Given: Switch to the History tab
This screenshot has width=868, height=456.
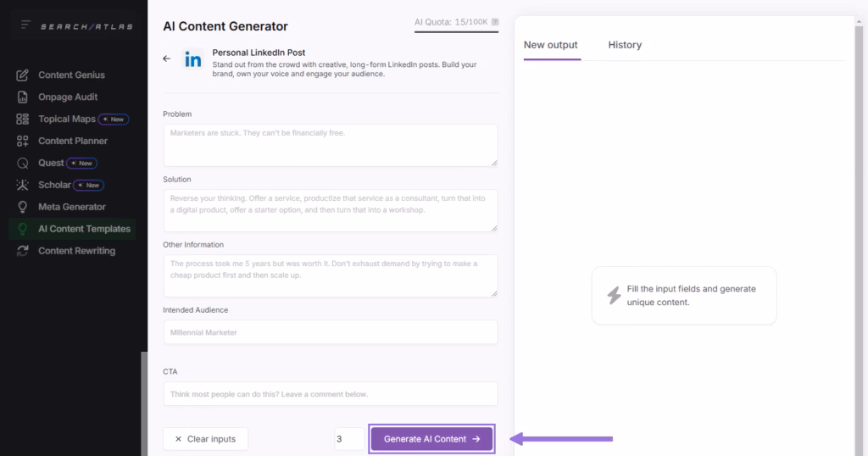Looking at the screenshot, I should [625, 45].
